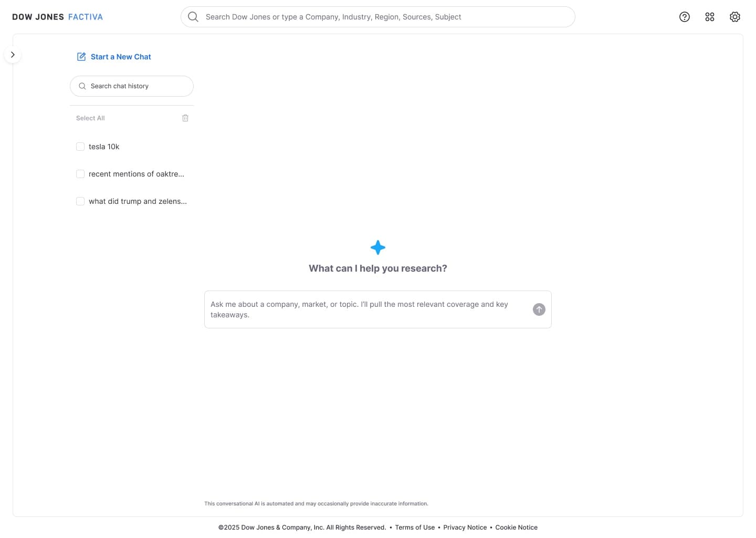Image resolution: width=756 pixels, height=538 pixels.
Task: Open the tesla 10k chat
Action: coord(104,147)
